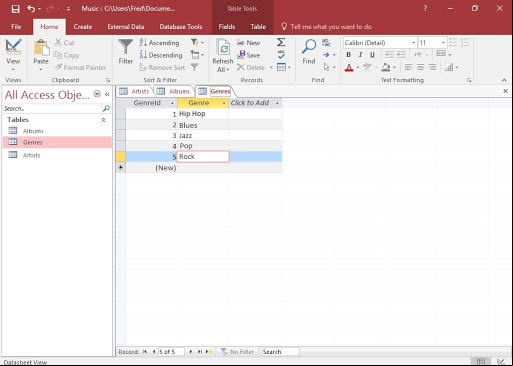The height and width of the screenshot is (366, 513).
Task: Open the View button in ribbon
Action: pyautogui.click(x=13, y=55)
